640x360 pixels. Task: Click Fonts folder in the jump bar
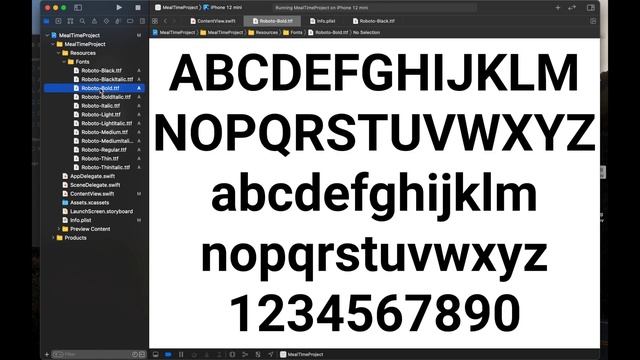293,32
